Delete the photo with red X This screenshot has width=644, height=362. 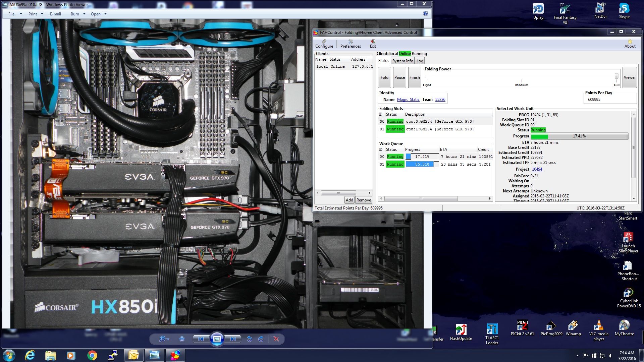click(x=276, y=339)
